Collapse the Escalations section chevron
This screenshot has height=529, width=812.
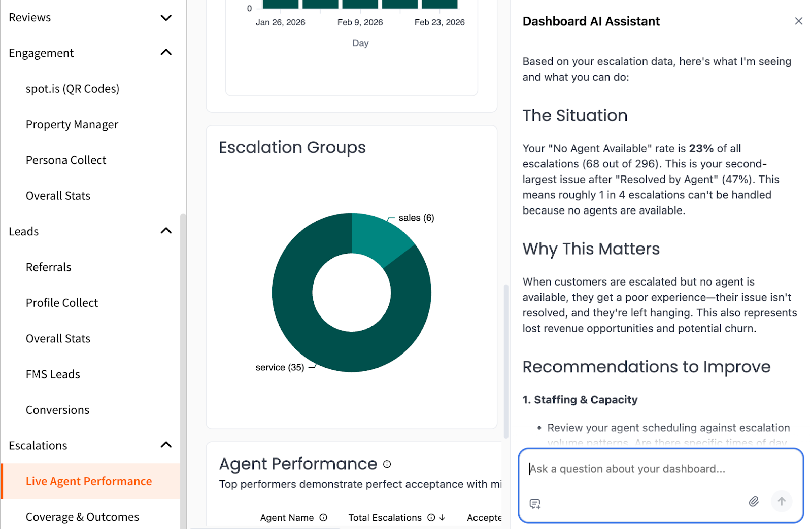166,445
